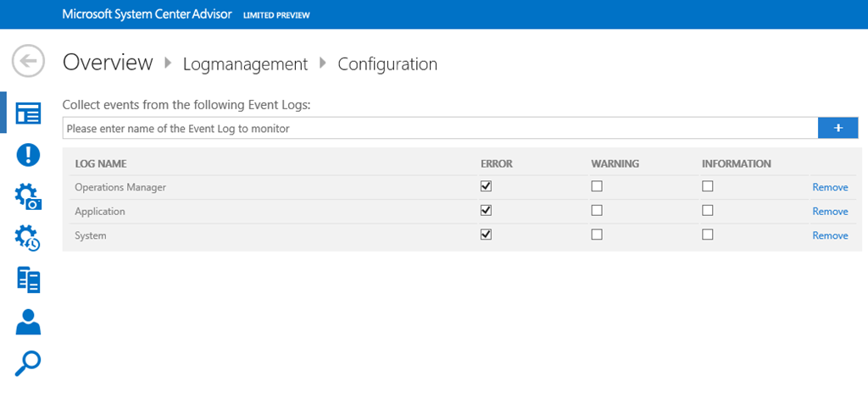Click the plus button to add log
The width and height of the screenshot is (868, 403).
coord(837,128)
